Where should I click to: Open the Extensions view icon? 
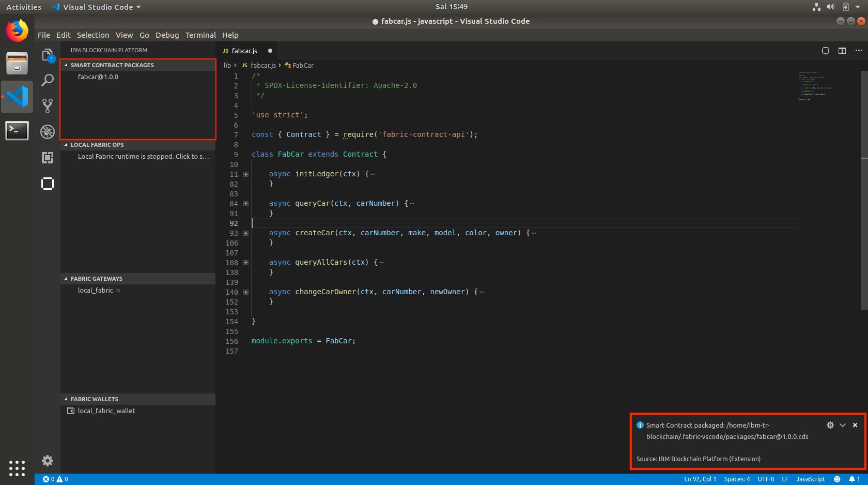(x=48, y=158)
